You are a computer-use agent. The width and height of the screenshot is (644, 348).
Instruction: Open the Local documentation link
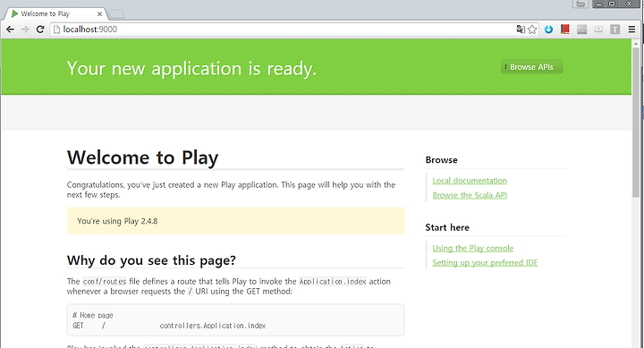(470, 181)
